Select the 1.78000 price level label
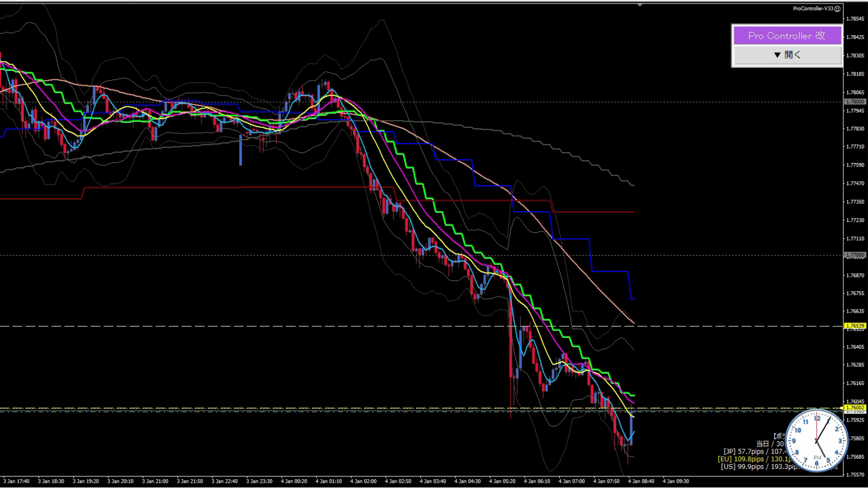868x488 pixels. [855, 102]
